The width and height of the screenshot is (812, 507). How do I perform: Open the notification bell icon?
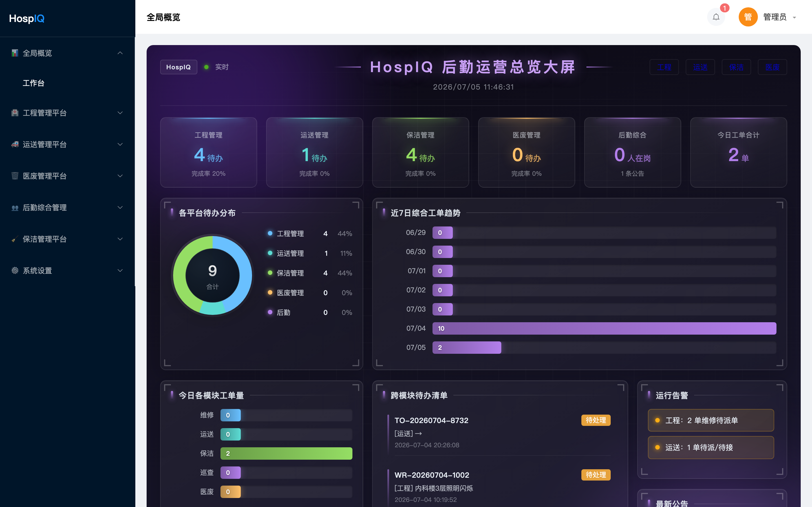716,17
